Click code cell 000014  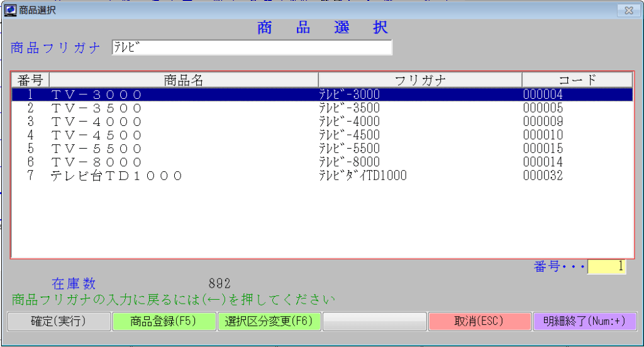point(543,162)
